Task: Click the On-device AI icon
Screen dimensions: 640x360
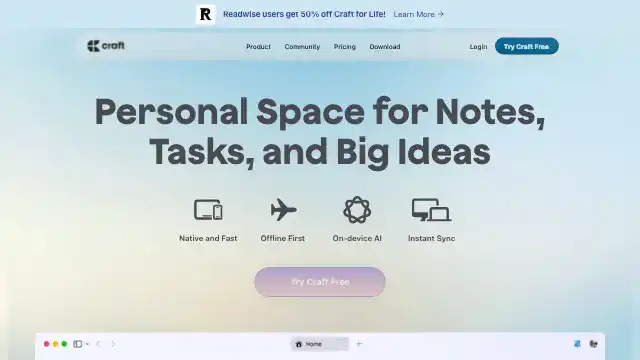Action: (357, 210)
